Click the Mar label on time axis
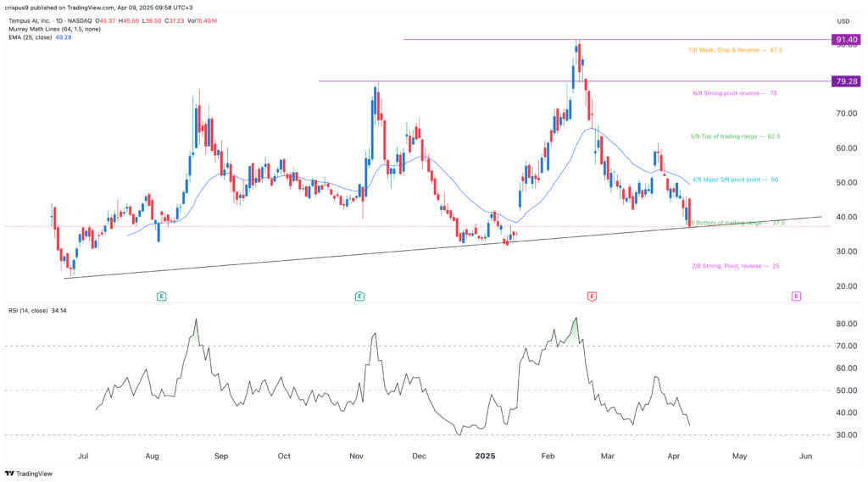868x482 pixels. click(608, 456)
